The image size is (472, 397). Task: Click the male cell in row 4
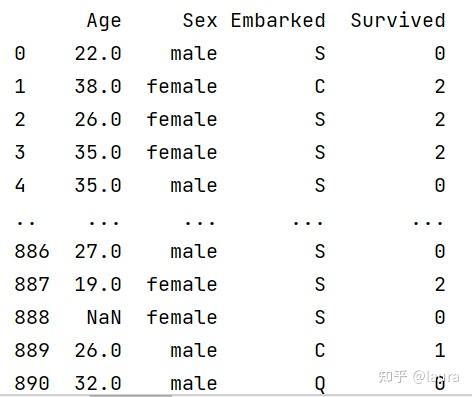(194, 185)
